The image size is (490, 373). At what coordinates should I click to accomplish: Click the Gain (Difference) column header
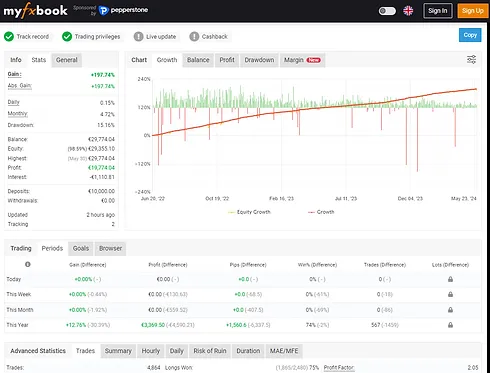[88, 265]
